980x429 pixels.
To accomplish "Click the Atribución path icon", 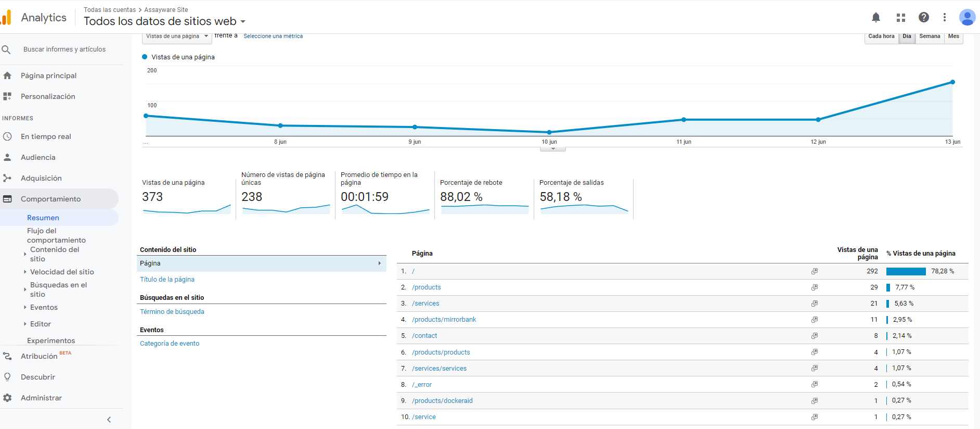I will (x=7, y=356).
